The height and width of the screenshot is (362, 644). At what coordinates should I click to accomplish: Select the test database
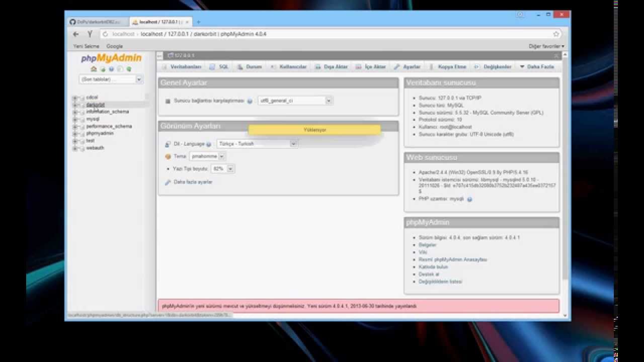tap(90, 141)
